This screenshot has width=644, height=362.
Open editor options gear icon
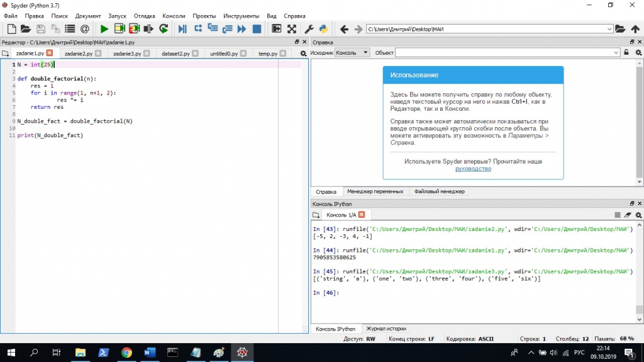(303, 54)
